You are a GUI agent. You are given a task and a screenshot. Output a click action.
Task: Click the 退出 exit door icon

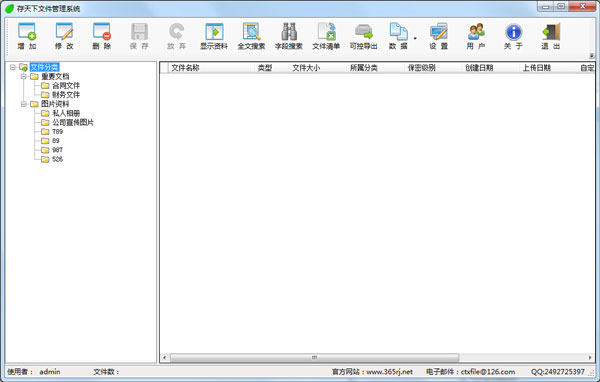551,32
